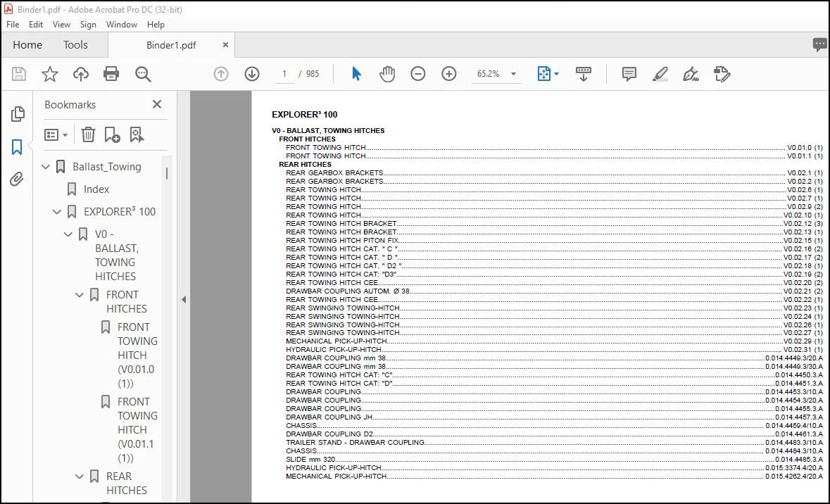The image size is (830, 504).
Task: Click TRAILER STAND - DRAWBAR COUPLING entry
Action: pyautogui.click(x=554, y=443)
